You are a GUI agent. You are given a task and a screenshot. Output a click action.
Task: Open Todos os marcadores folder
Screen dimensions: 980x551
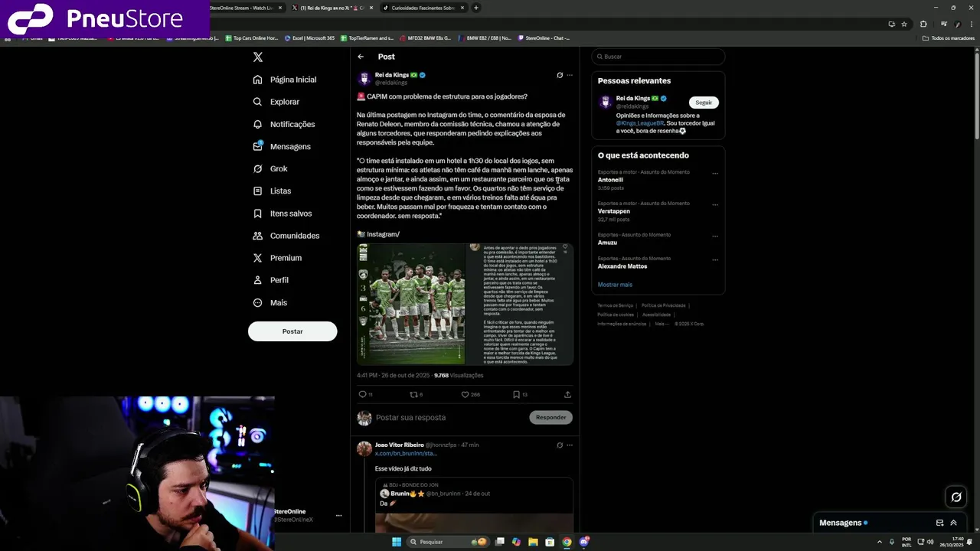click(949, 37)
